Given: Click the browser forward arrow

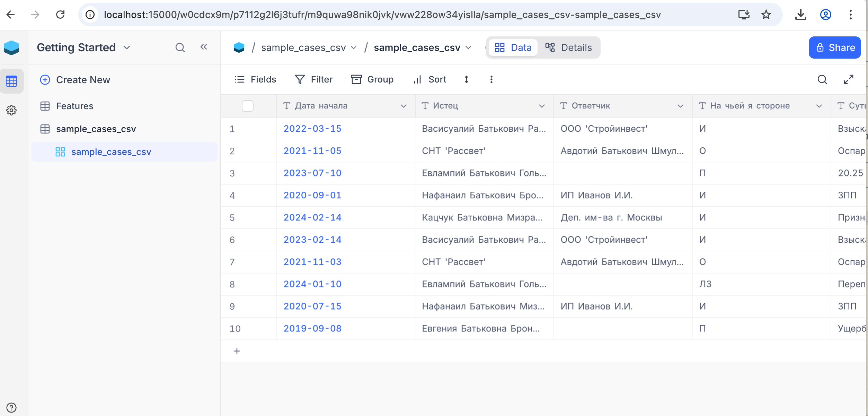Looking at the screenshot, I should point(35,15).
